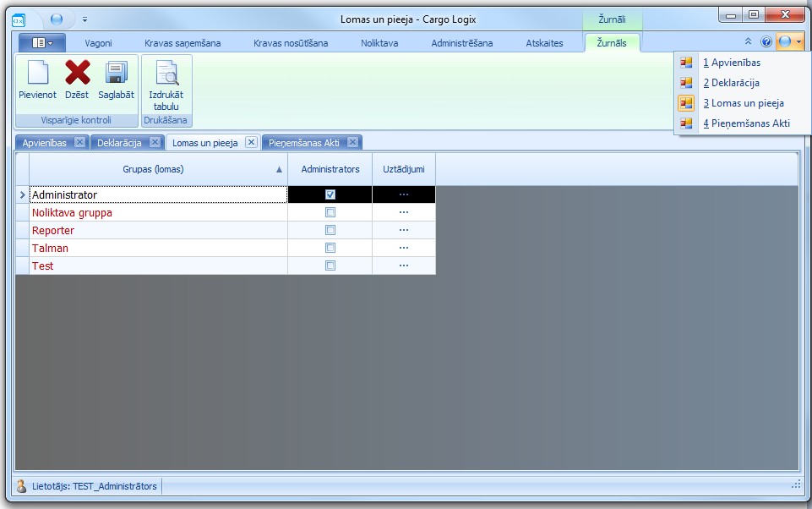Click the blue help question mark icon

coord(766,41)
